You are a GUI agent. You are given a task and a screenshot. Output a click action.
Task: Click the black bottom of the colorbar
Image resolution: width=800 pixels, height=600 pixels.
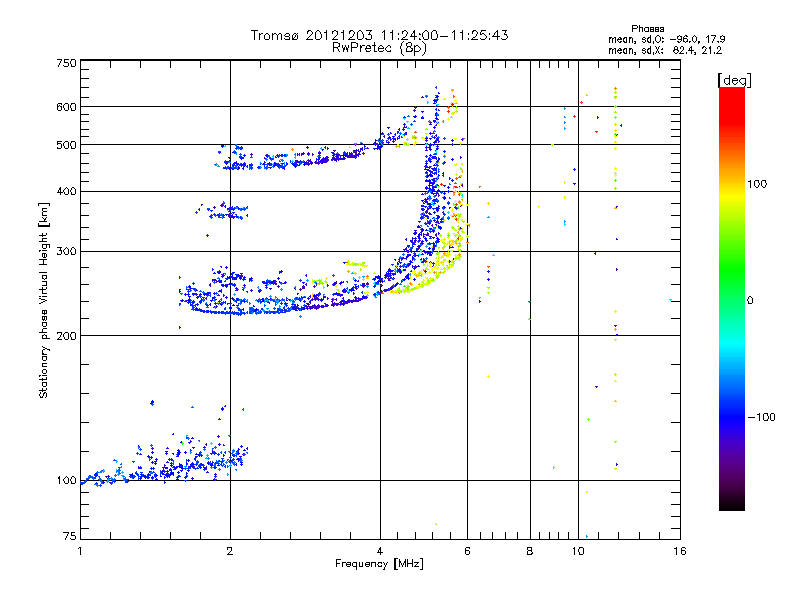(x=732, y=503)
